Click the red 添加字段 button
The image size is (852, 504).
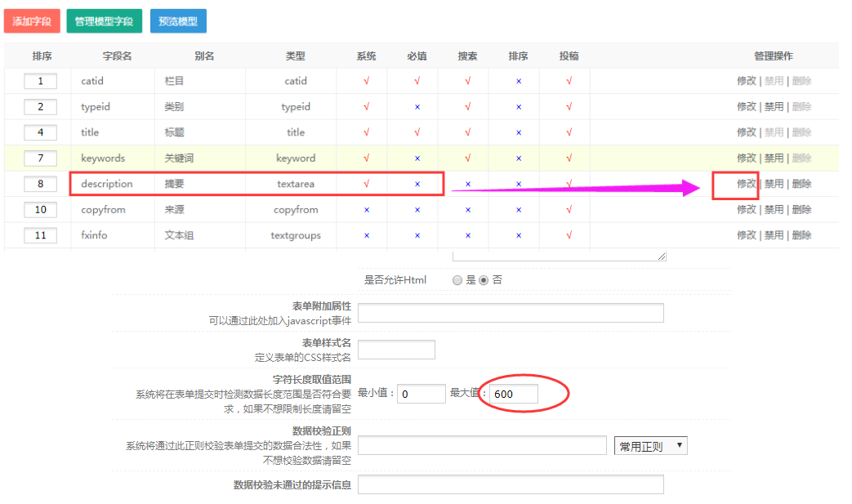click(32, 21)
